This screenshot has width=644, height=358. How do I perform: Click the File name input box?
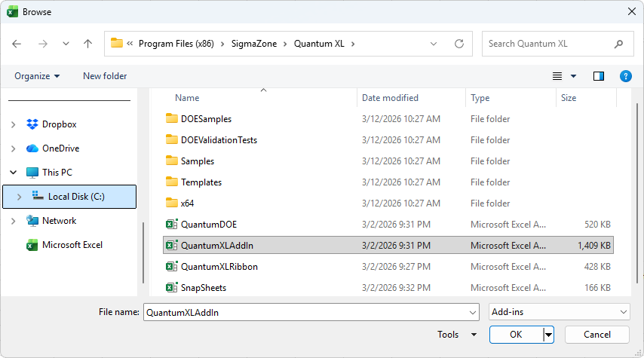point(306,313)
